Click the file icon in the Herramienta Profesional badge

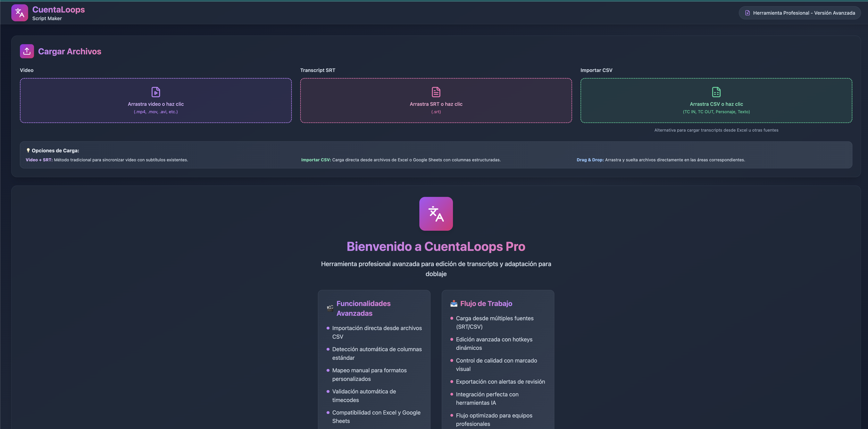click(x=747, y=13)
